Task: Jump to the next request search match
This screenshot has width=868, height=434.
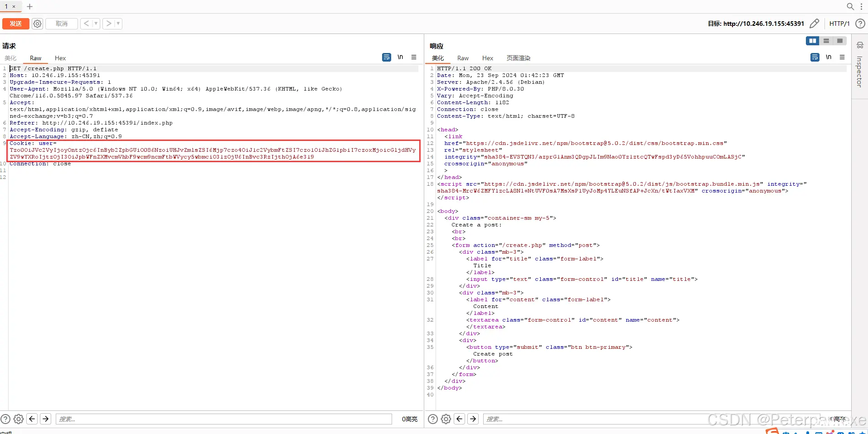Action: 46,419
